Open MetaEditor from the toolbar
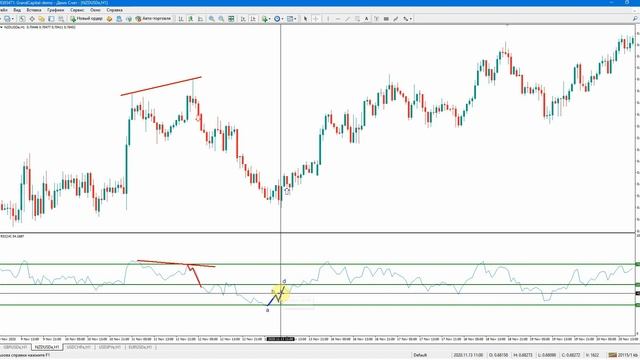This screenshot has height=360, width=640. (109, 19)
